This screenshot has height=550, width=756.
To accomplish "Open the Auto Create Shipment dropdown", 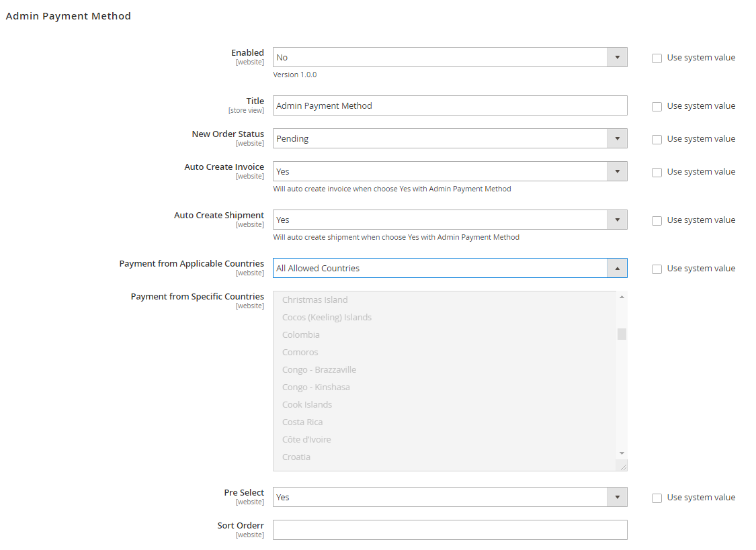I will (x=450, y=220).
